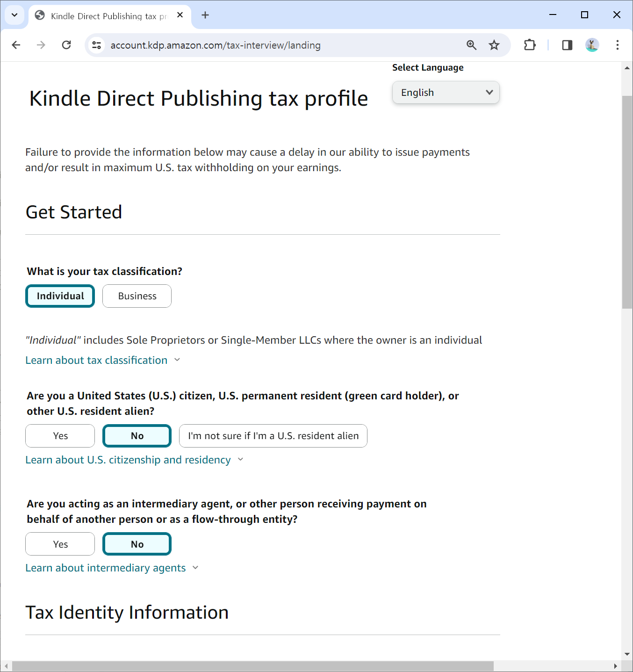Open the Chrome three-dot menu
The height and width of the screenshot is (672, 633).
(x=618, y=45)
